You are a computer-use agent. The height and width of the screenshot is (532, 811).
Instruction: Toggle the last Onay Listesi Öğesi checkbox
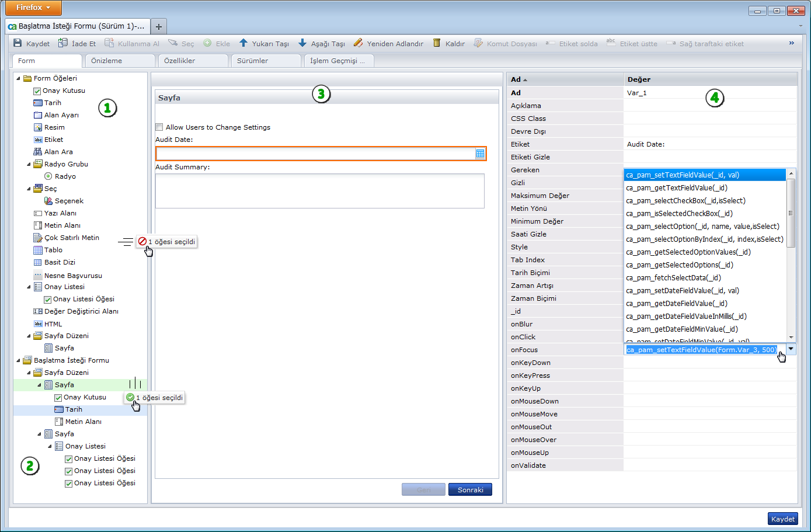click(69, 484)
